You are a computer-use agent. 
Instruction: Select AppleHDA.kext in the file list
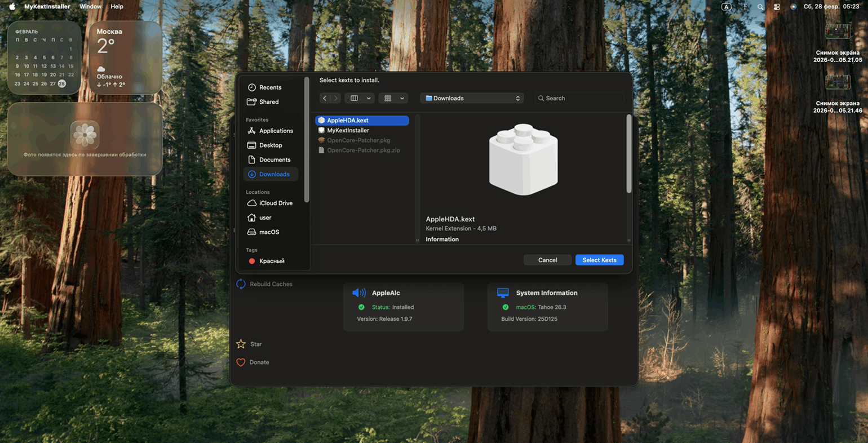click(362, 121)
